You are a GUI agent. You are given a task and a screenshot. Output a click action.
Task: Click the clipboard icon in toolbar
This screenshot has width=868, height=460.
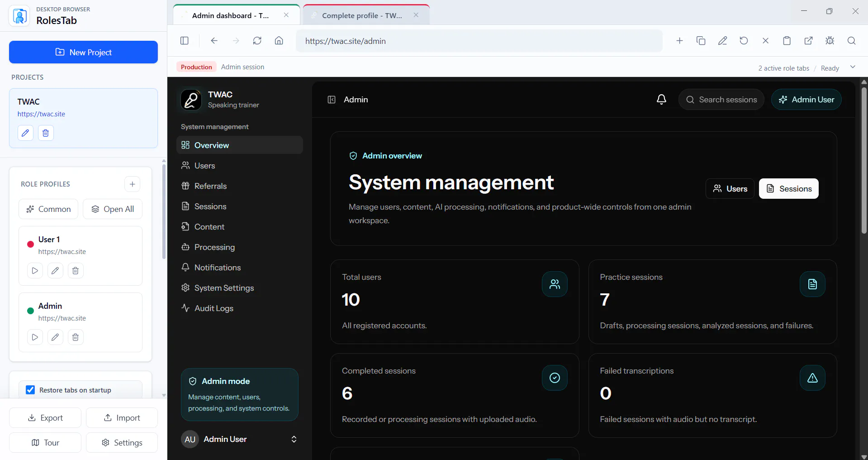(x=787, y=41)
